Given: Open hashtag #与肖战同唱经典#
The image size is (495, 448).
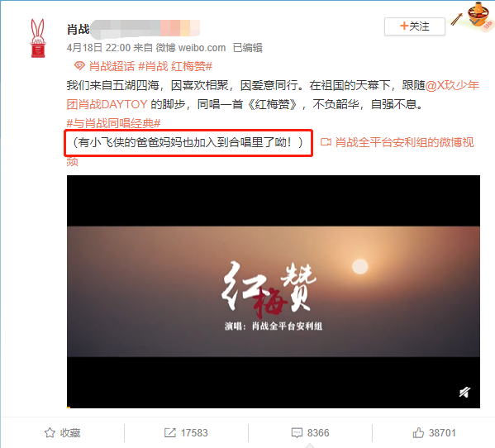Looking at the screenshot, I should pyautogui.click(x=114, y=123).
